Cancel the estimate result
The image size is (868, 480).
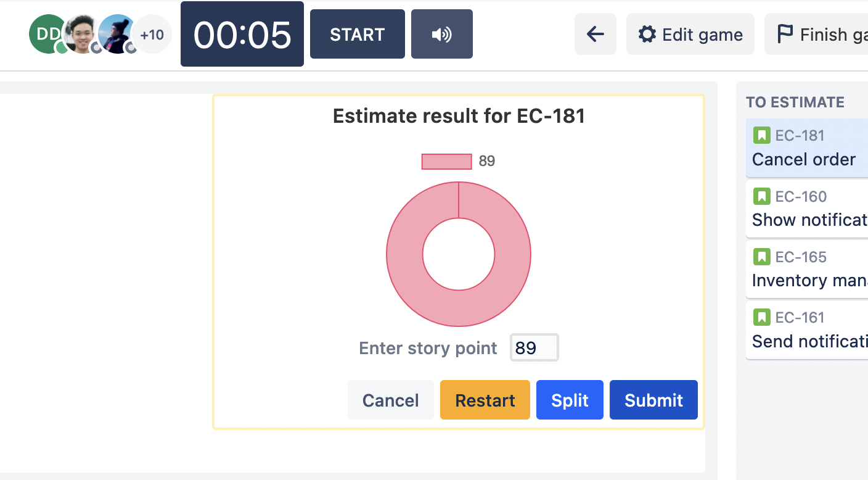pos(390,400)
